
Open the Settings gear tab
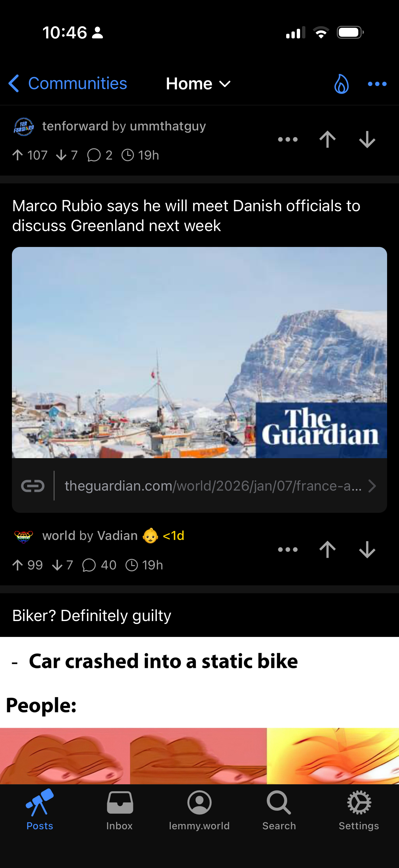pos(359,811)
